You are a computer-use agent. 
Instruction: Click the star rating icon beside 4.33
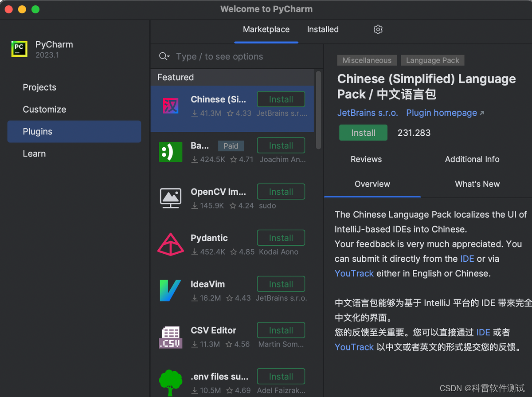coord(231,114)
